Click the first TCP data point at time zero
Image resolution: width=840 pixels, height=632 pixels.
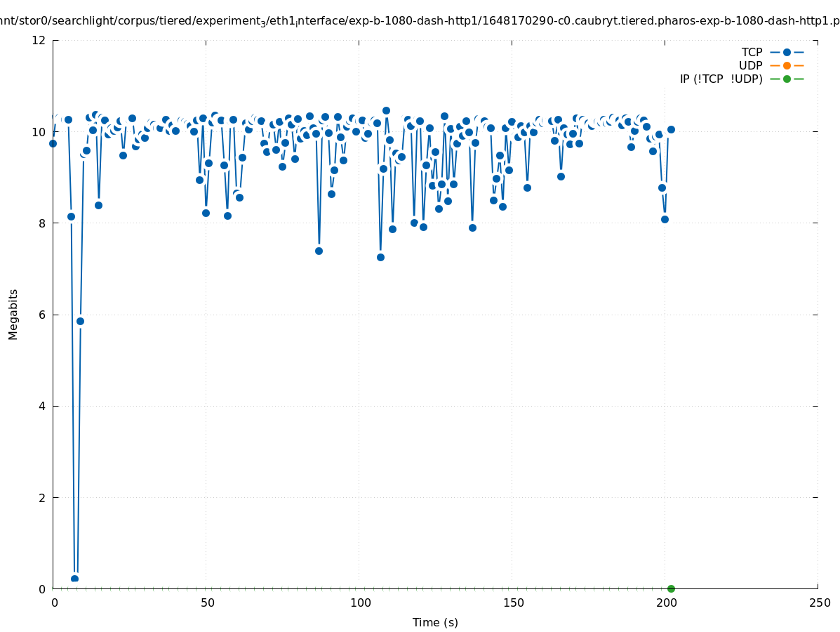point(53,143)
